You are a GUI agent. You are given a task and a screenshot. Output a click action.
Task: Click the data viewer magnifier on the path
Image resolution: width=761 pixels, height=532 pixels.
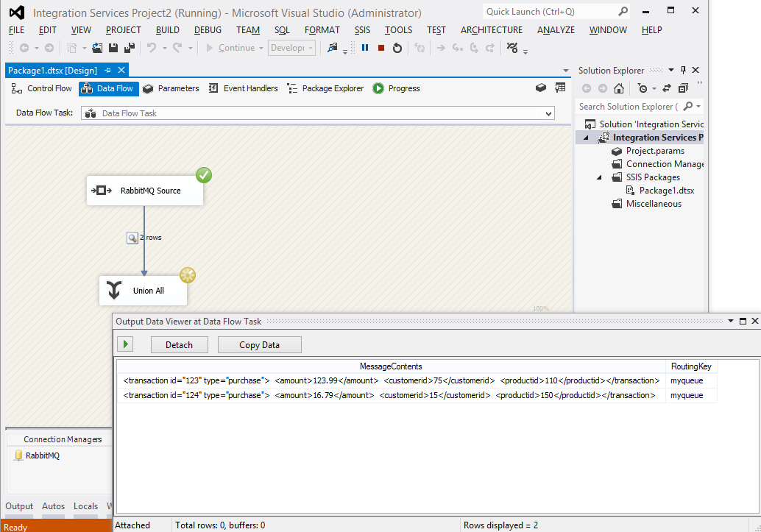tap(132, 238)
